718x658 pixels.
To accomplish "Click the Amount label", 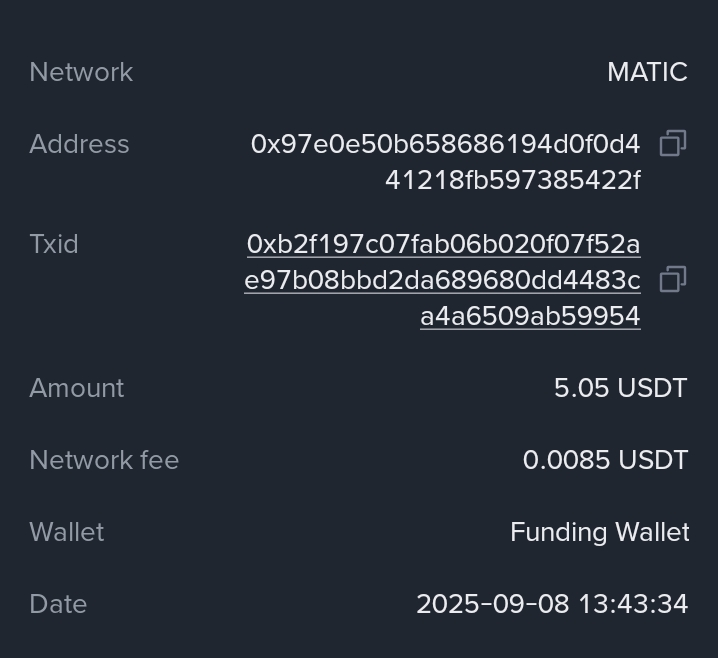I will pyautogui.click(x=77, y=388).
